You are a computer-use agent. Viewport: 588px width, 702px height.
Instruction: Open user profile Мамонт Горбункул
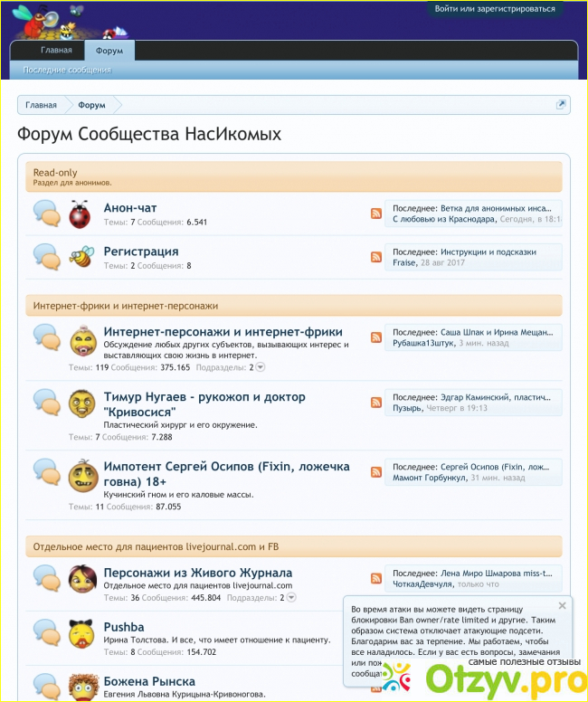coord(429,478)
